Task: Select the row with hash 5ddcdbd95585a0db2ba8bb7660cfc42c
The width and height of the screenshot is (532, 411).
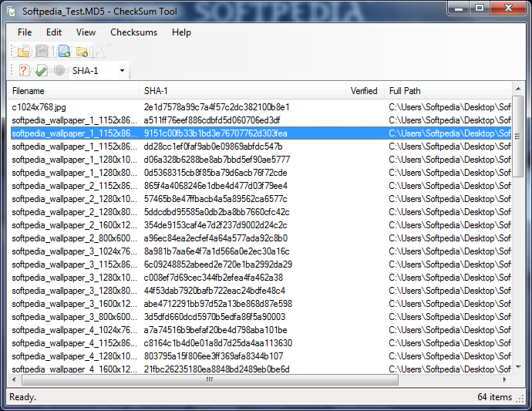Action: point(260,212)
